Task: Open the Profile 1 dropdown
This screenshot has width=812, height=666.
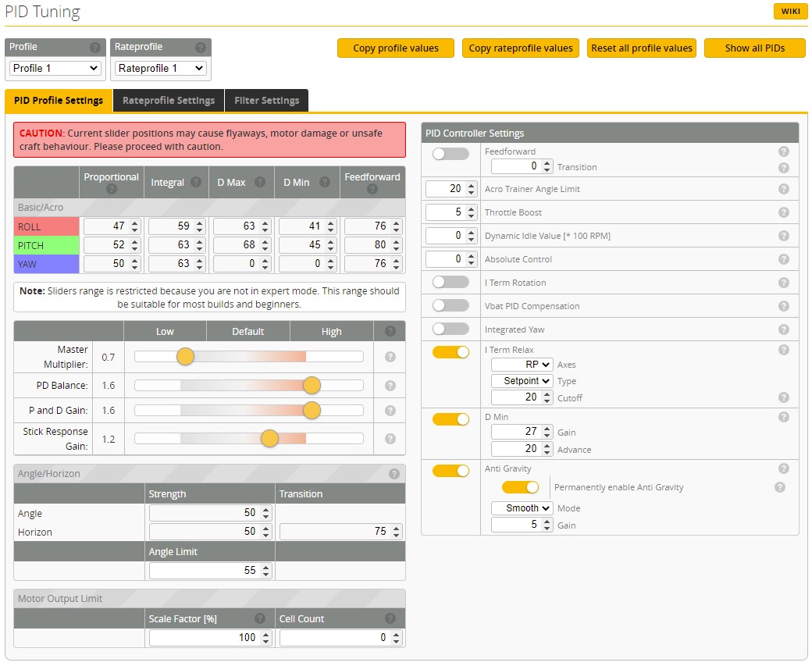Action: (55, 68)
